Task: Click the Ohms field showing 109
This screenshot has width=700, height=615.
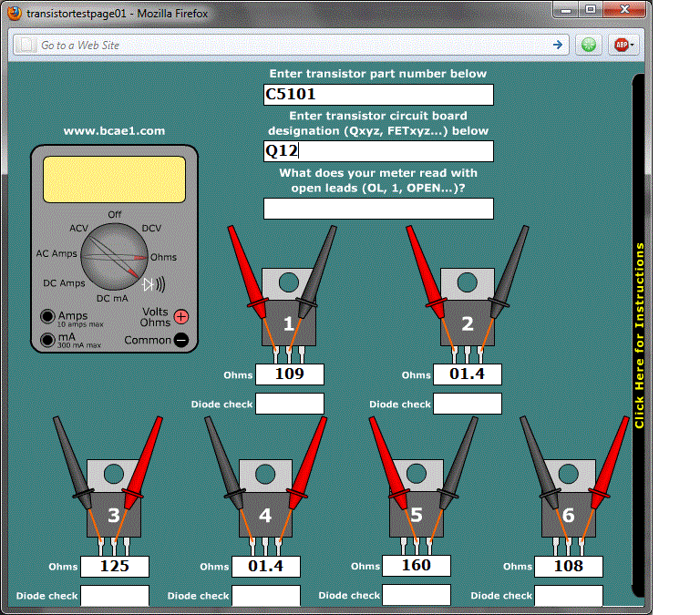Action: tap(290, 374)
